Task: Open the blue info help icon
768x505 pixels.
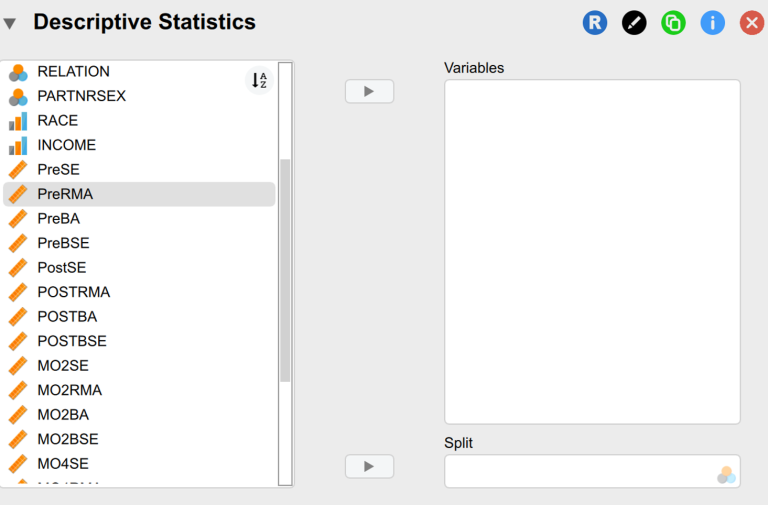Action: click(x=712, y=22)
